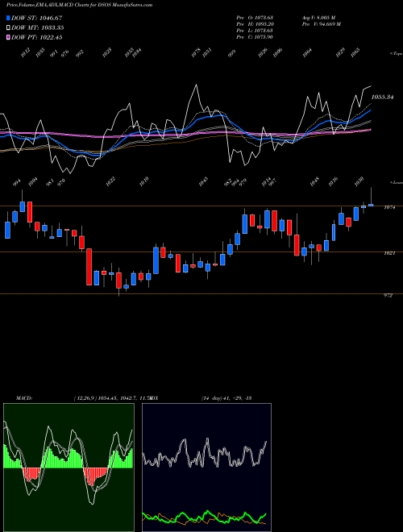Click the first red histogram block in MACD
Screen dimensions: 403x532
click(x=31, y=474)
